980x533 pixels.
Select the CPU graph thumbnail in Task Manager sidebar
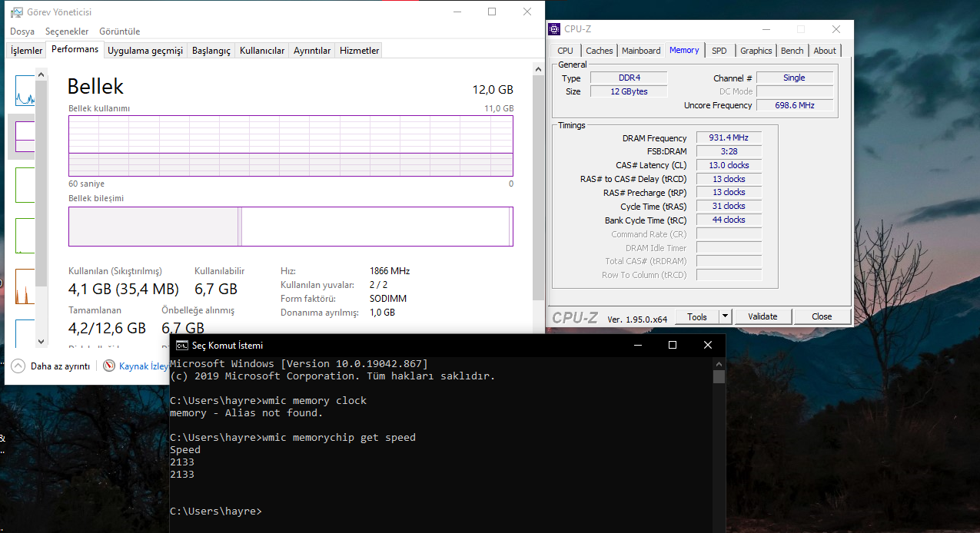[25, 91]
